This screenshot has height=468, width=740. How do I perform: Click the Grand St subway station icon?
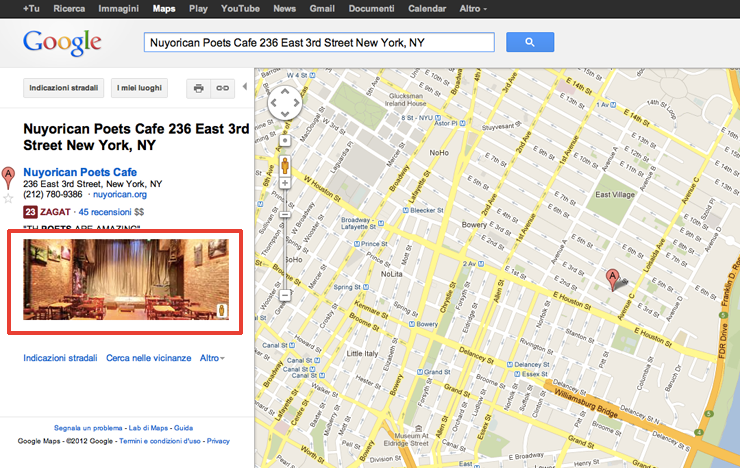420,372
